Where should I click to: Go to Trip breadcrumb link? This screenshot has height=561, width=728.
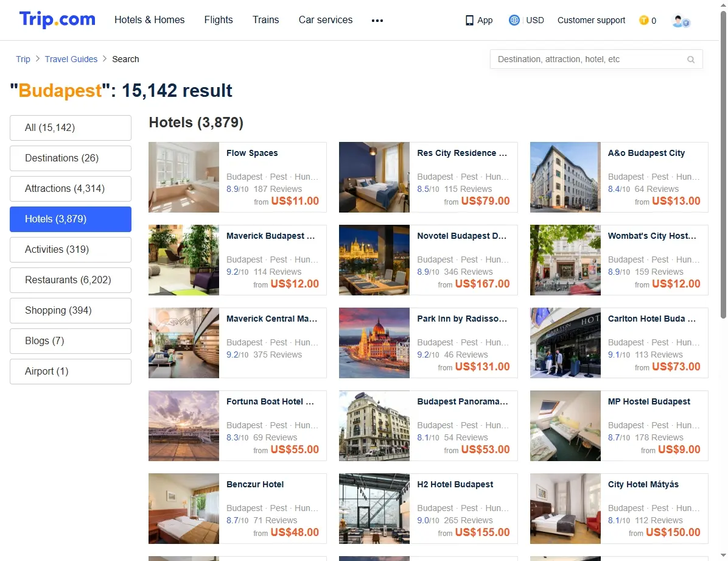point(23,59)
